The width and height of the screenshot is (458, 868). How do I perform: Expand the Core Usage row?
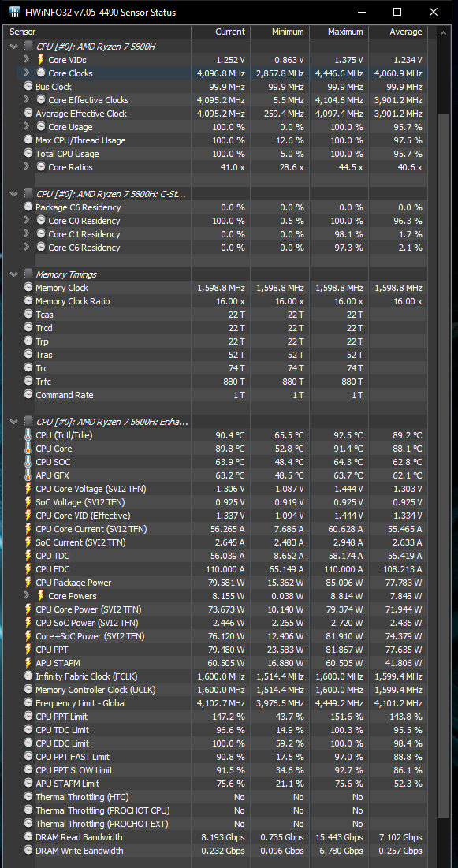27,127
